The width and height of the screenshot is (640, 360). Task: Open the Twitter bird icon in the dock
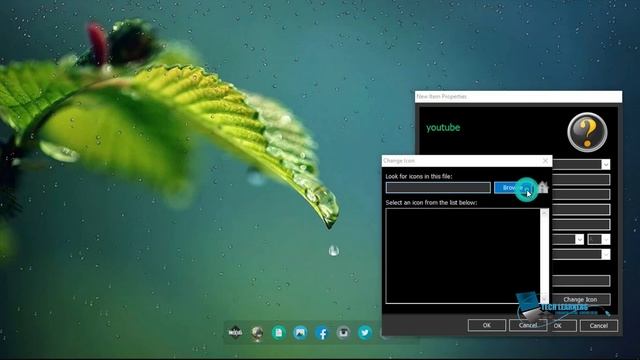tap(365, 333)
